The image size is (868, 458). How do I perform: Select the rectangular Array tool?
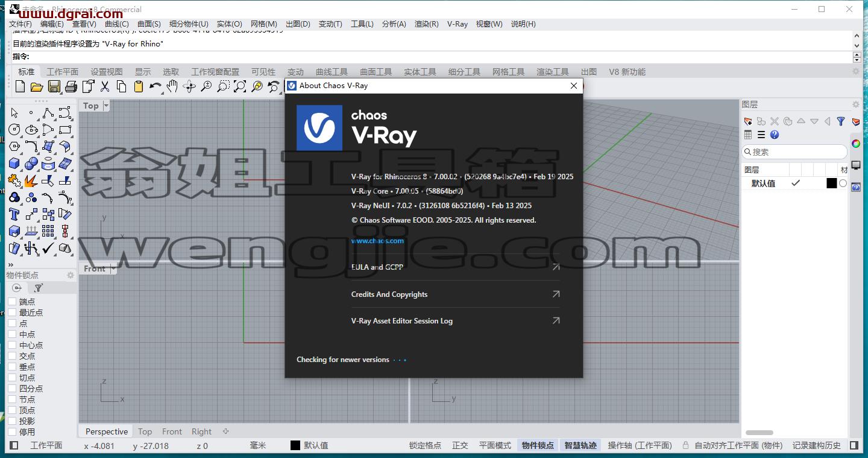coord(48,231)
